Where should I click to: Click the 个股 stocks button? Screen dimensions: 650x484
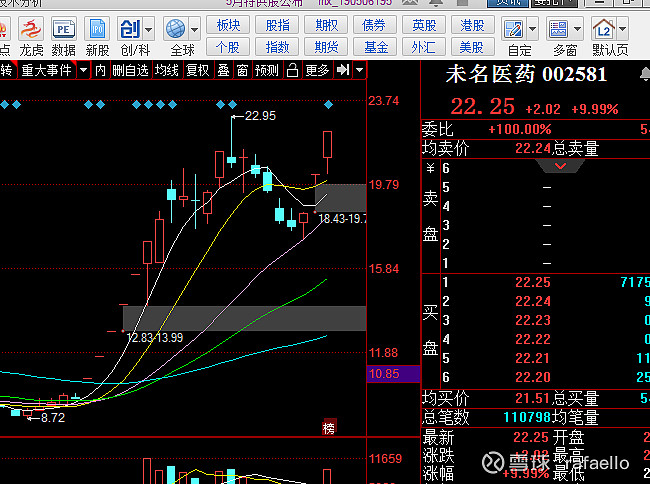[x=228, y=47]
